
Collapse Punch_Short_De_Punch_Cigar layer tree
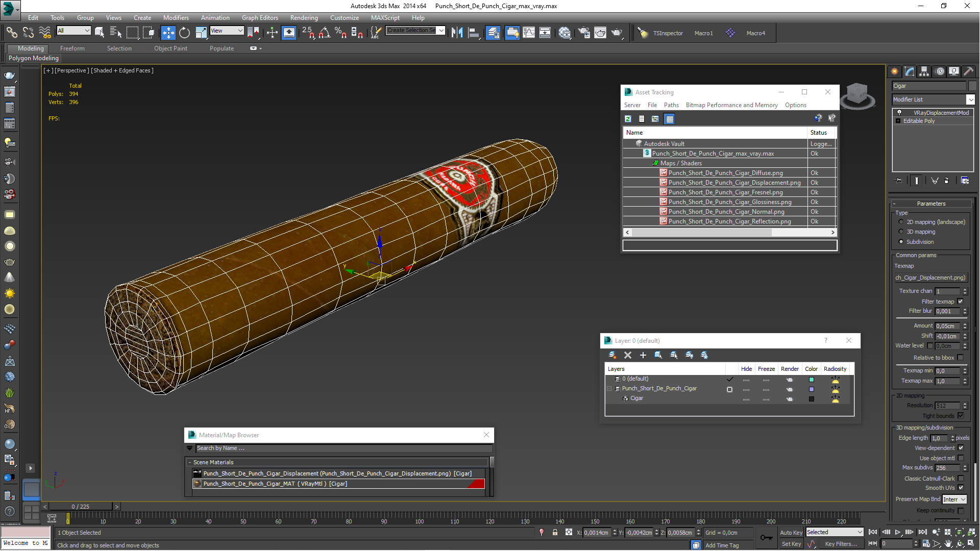609,389
